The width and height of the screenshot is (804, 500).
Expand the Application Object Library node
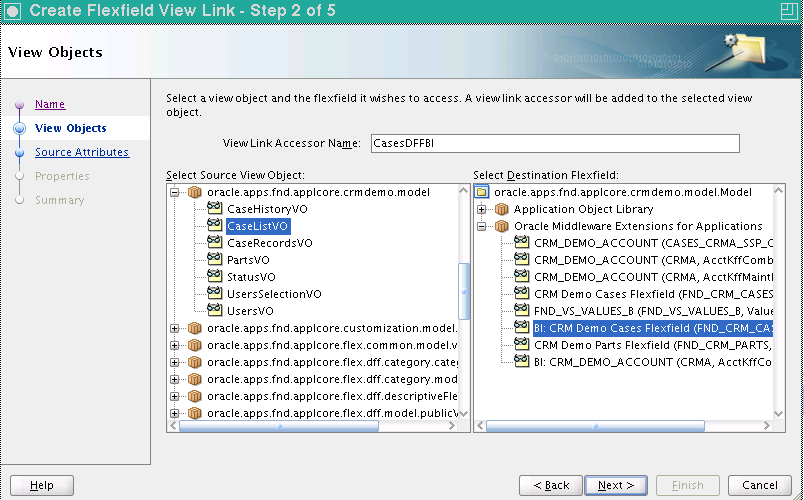point(481,209)
